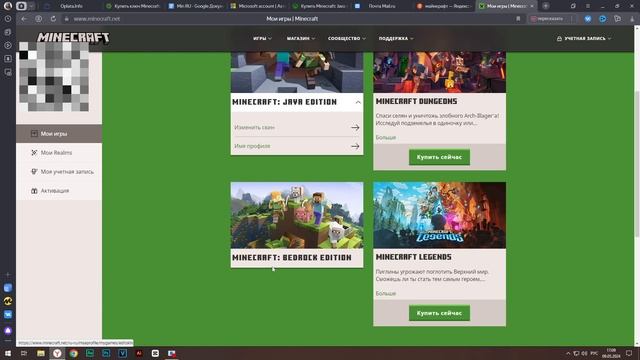Open File Explorer from the taskbar
This screenshot has height=360, width=640.
pos(41,353)
